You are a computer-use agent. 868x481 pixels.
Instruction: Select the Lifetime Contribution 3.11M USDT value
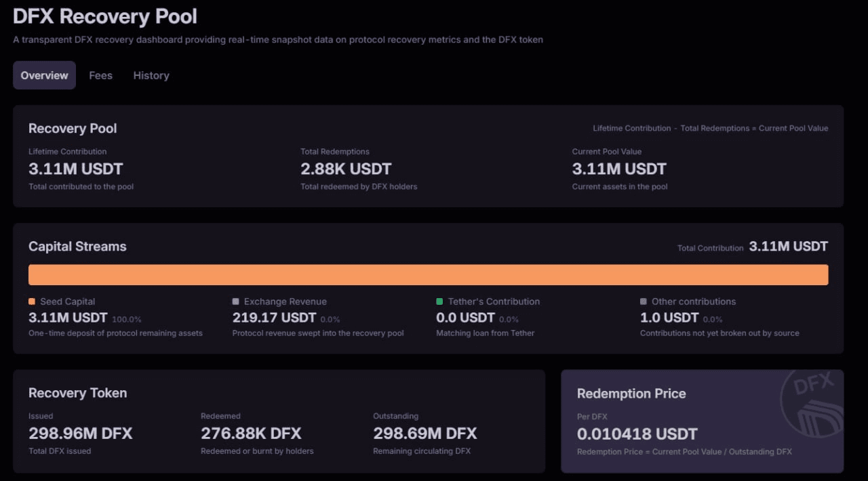pyautogui.click(x=76, y=169)
